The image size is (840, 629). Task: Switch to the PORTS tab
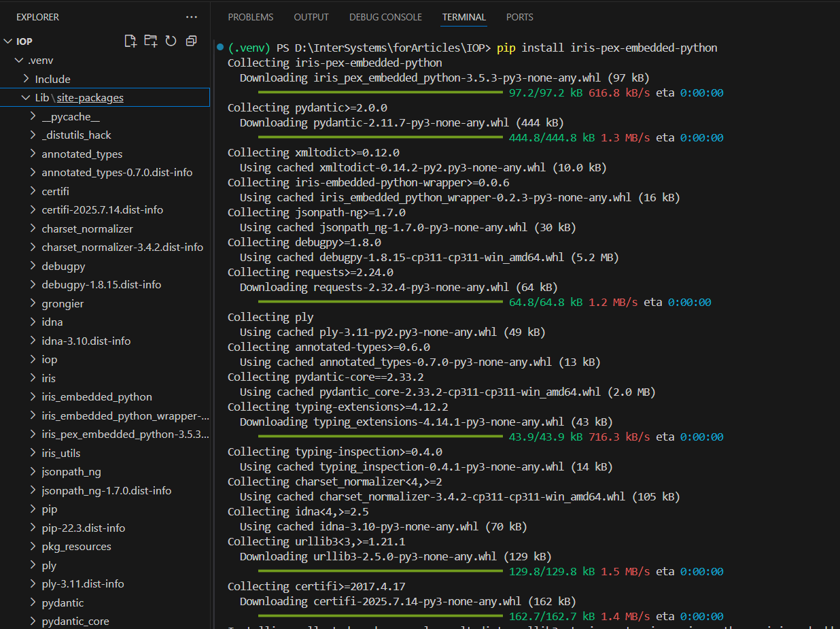(520, 17)
